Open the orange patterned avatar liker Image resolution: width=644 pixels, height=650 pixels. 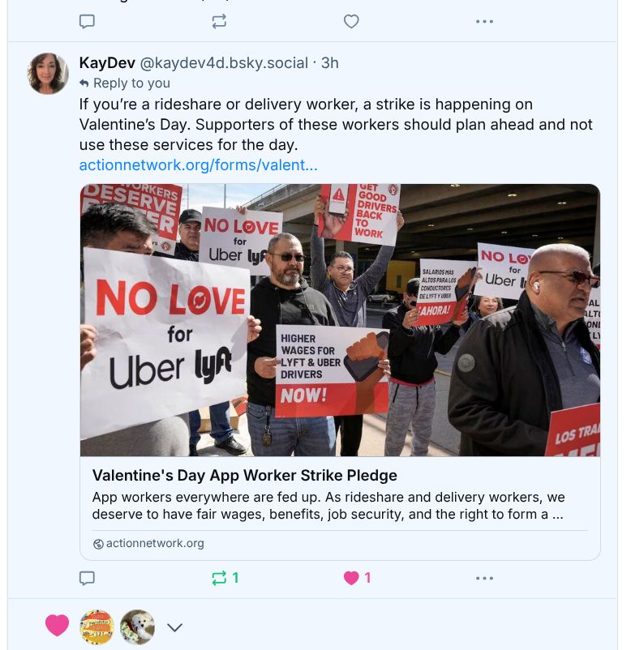[97, 626]
